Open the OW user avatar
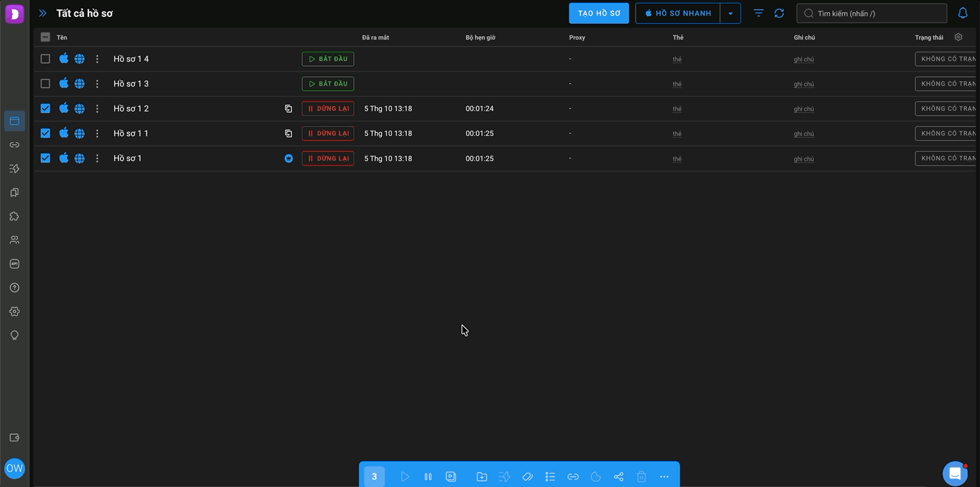The image size is (980, 487). click(x=14, y=468)
